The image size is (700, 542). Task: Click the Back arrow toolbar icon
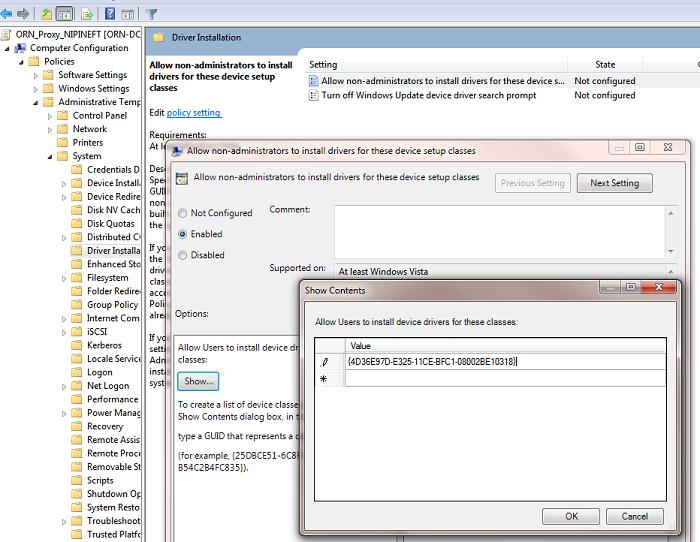pyautogui.click(x=7, y=14)
